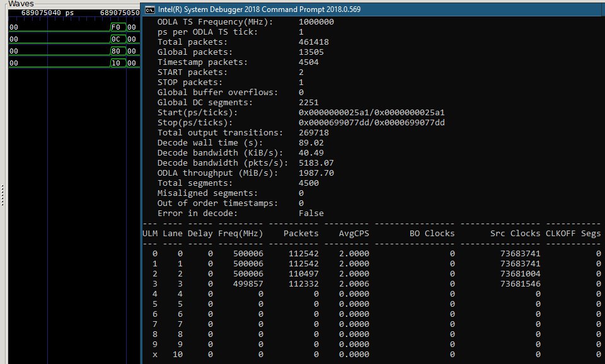Screen dimensions: 605x364
Task: Click the Waves panel title
Action: coord(21,4)
